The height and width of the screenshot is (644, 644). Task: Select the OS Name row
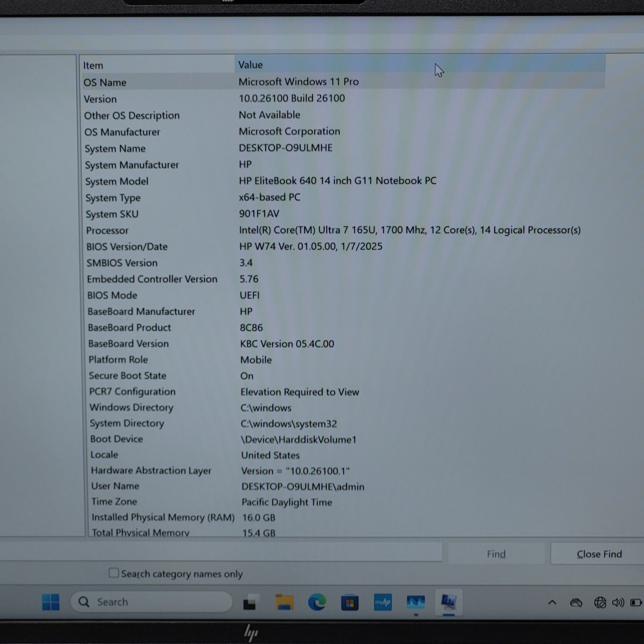pyautogui.click(x=343, y=82)
